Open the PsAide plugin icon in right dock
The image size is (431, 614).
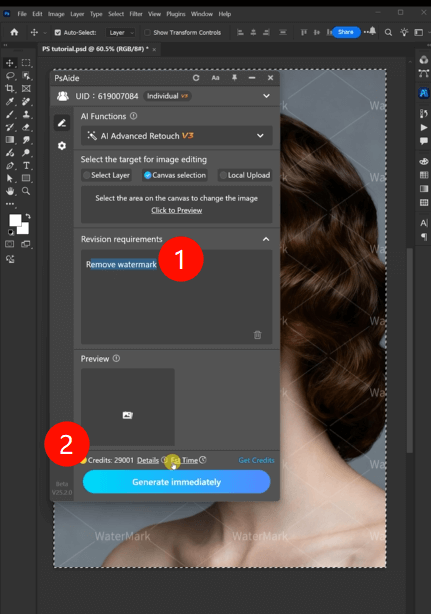tap(424, 93)
